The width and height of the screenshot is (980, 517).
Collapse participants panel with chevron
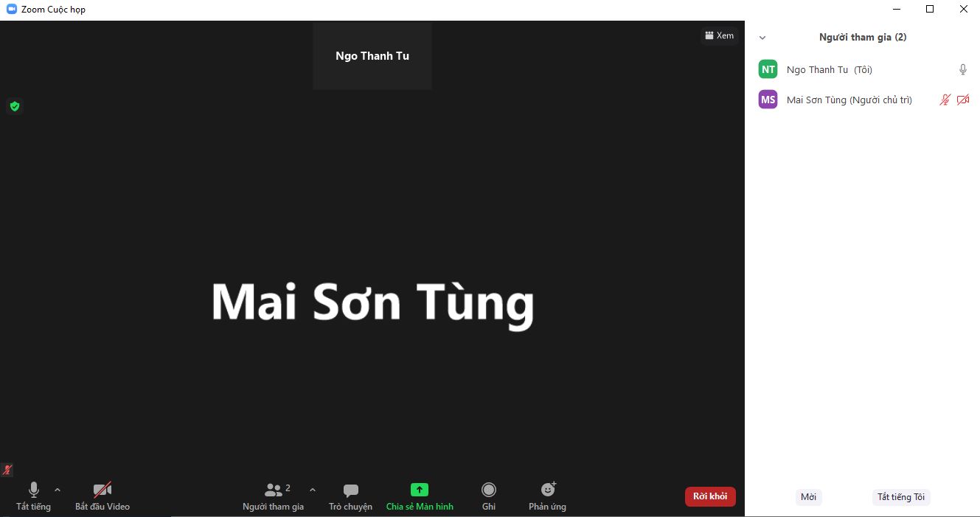click(762, 38)
